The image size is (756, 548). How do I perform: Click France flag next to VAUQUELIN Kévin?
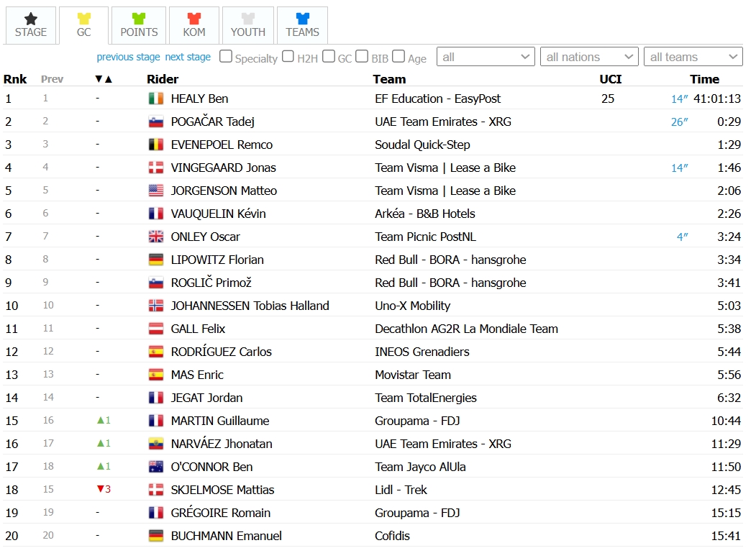156,214
